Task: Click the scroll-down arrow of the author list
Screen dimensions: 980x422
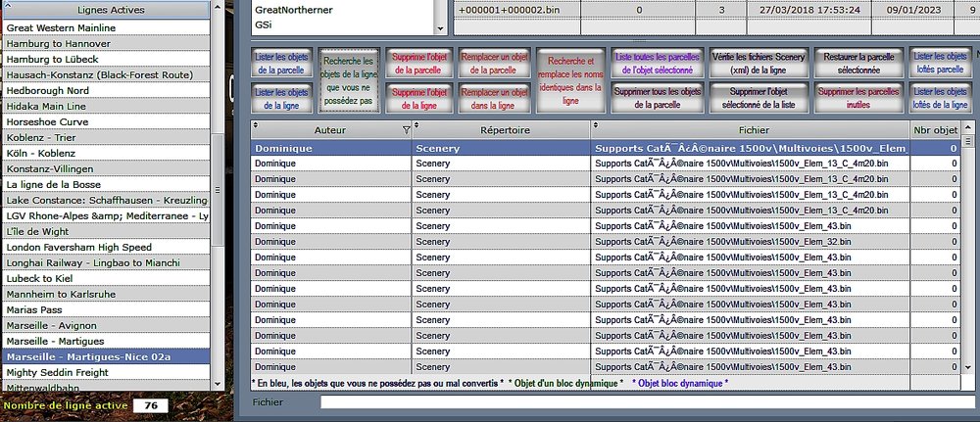Action: click(440, 27)
